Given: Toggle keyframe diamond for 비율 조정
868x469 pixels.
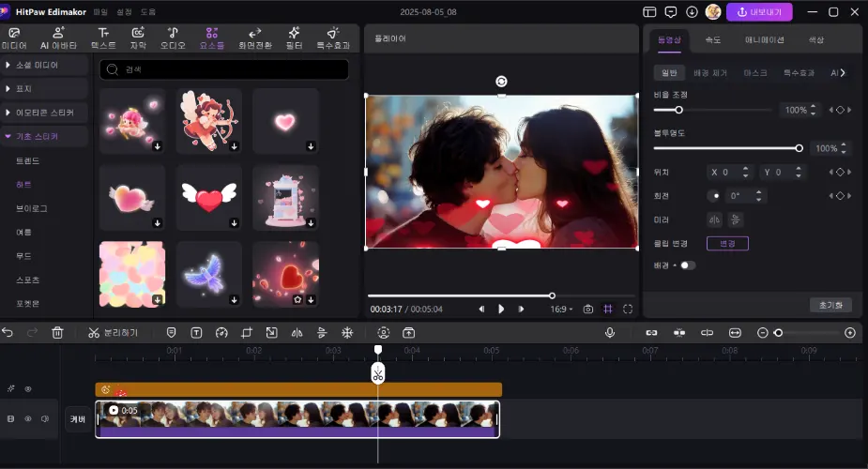Looking at the screenshot, I should (840, 110).
